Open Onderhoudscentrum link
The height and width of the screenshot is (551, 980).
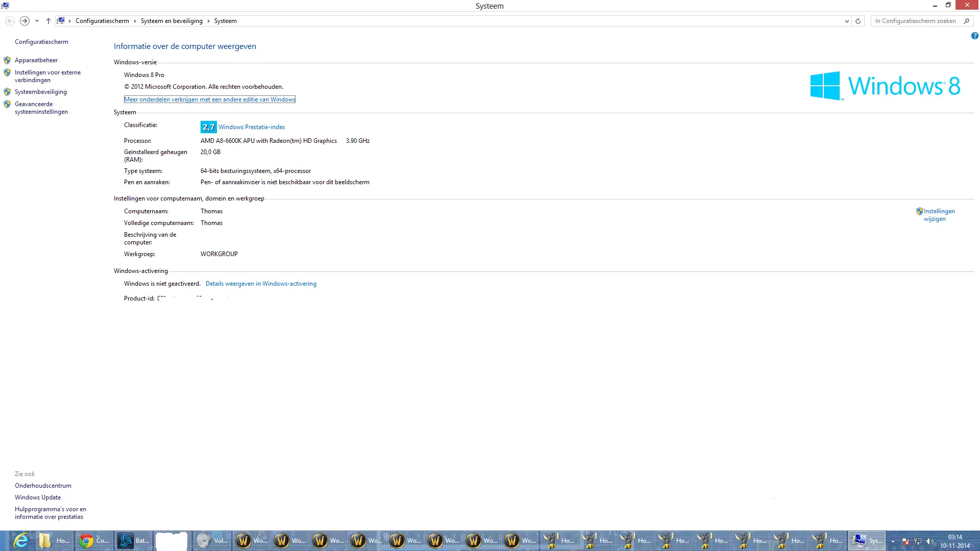click(x=43, y=486)
